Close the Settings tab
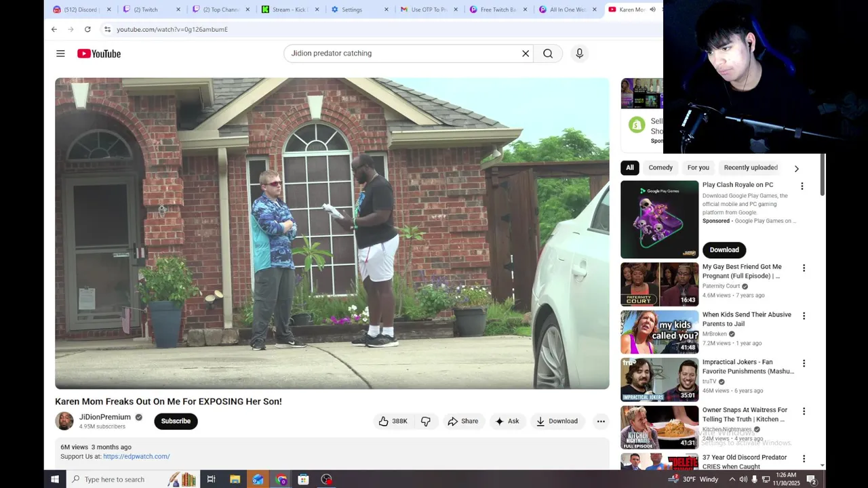 click(x=387, y=9)
